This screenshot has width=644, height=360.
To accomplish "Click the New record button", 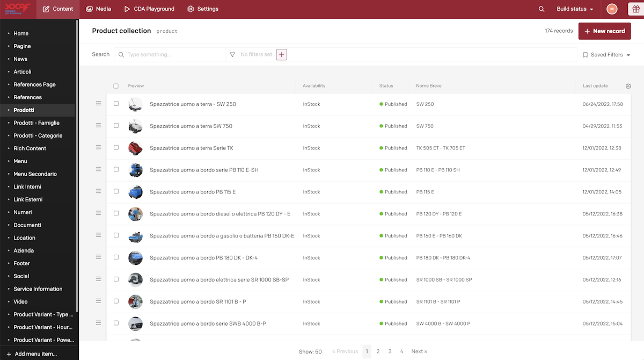I will [604, 31].
